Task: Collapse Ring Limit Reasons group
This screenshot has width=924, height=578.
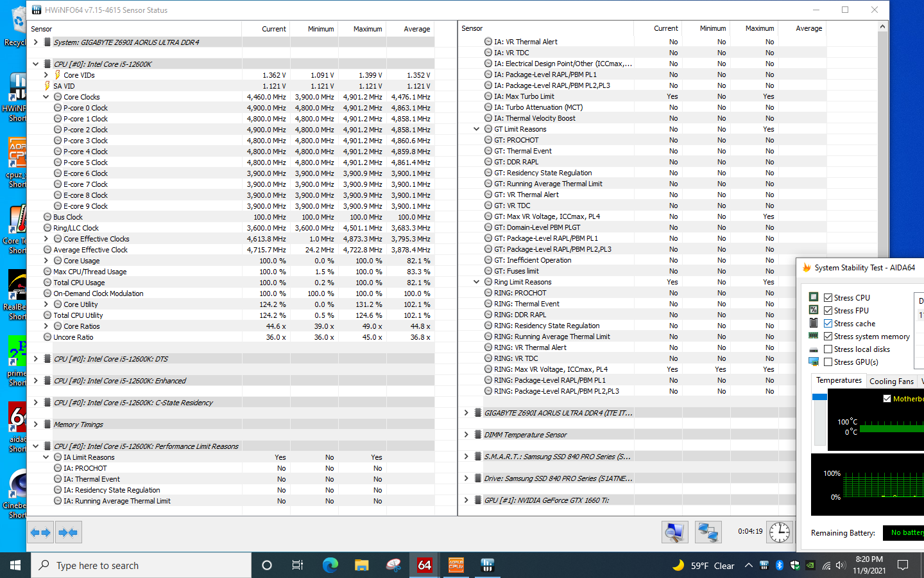Action: tap(476, 282)
